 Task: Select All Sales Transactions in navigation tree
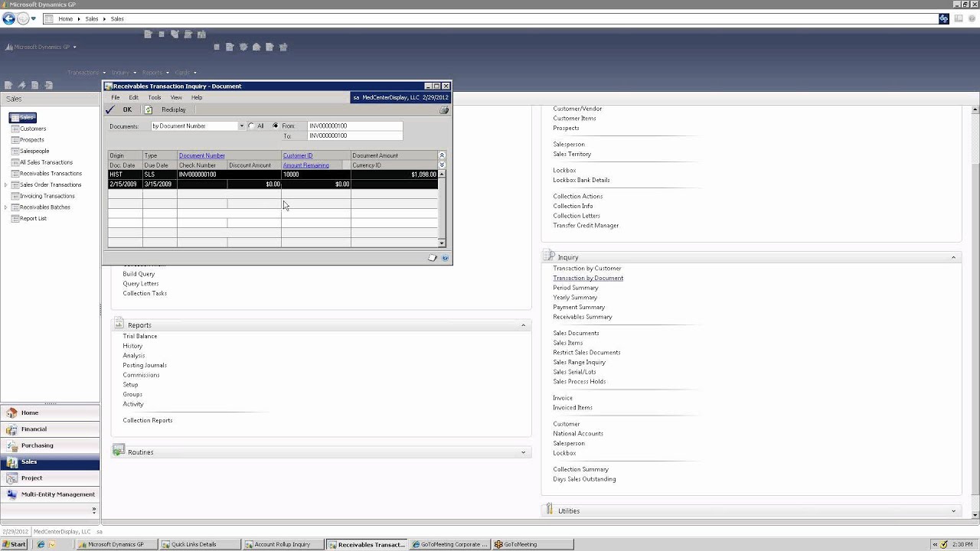tap(46, 162)
